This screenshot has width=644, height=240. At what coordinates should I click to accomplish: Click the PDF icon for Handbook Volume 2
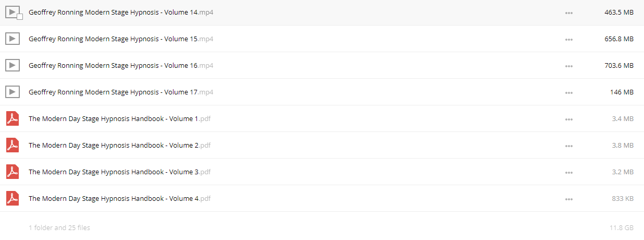click(x=13, y=145)
